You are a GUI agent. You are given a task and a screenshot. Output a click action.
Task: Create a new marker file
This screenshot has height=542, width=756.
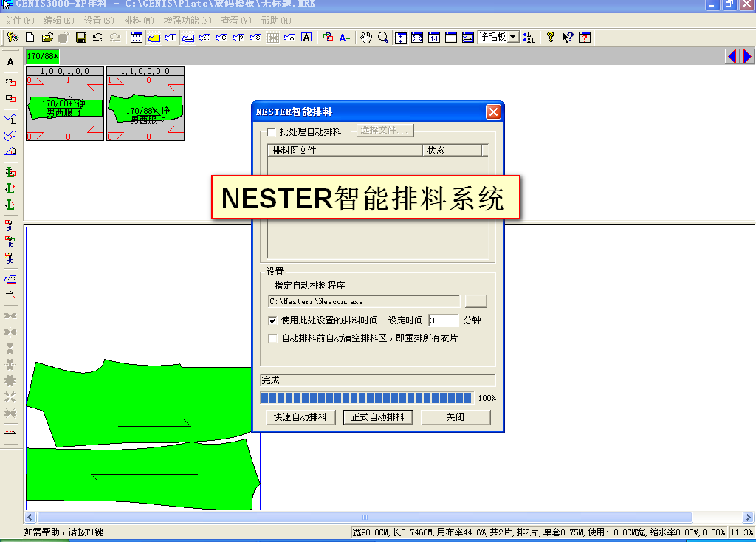[30, 37]
